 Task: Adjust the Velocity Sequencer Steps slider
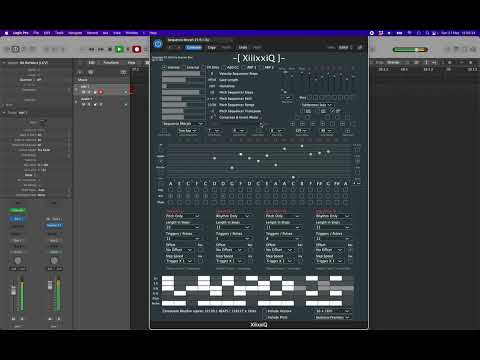tap(184, 74)
